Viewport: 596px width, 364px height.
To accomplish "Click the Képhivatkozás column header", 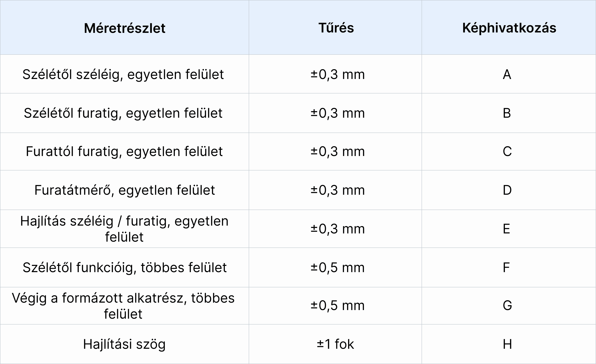I will tap(509, 28).
